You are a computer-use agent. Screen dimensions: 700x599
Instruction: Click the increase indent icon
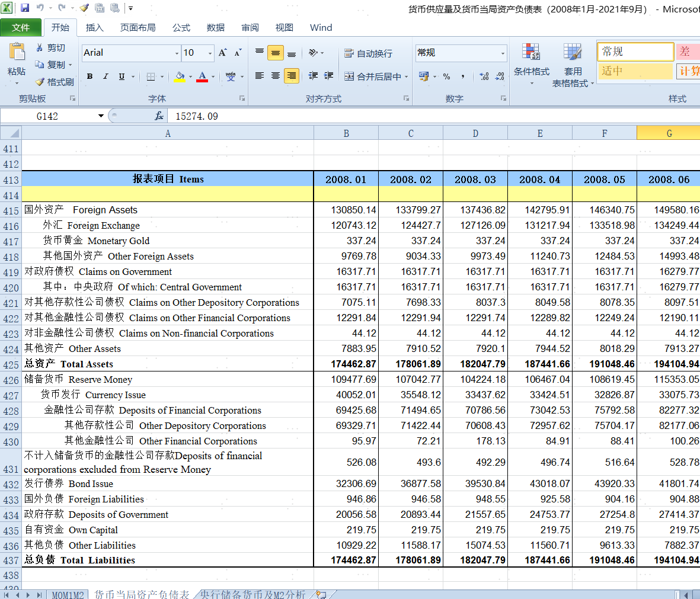click(329, 76)
